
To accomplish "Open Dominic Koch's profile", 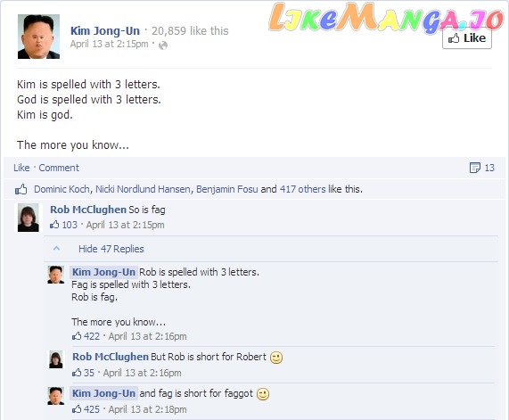I will 62,189.
